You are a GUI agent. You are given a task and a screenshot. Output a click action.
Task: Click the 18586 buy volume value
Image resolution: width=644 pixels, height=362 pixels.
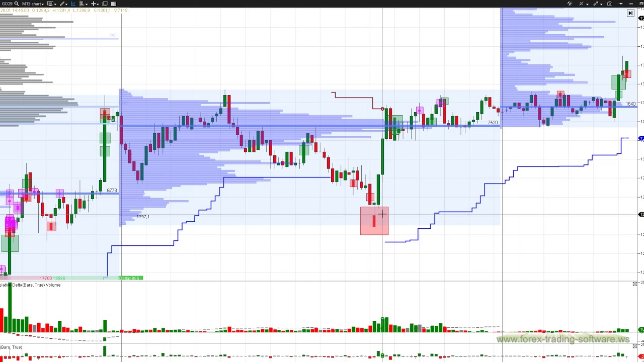click(x=59, y=278)
